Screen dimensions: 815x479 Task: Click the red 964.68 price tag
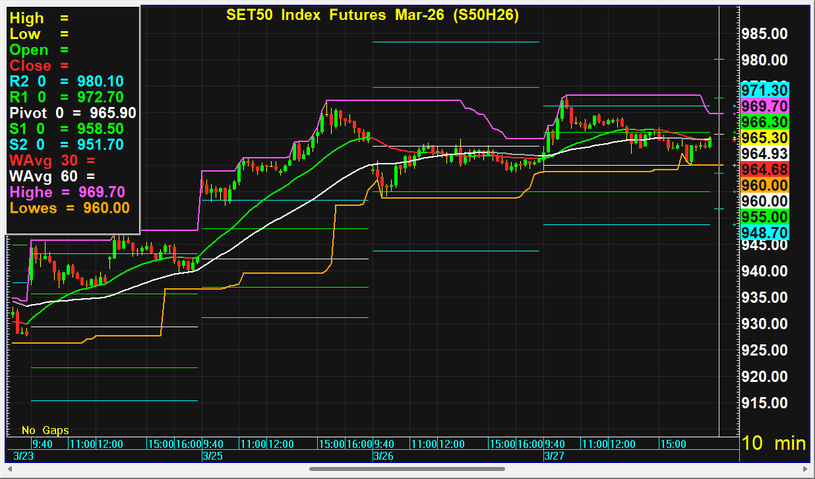[x=765, y=169]
